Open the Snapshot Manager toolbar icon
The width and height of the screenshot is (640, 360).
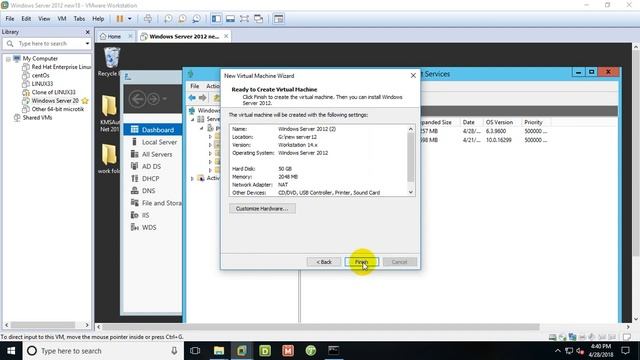click(x=196, y=19)
